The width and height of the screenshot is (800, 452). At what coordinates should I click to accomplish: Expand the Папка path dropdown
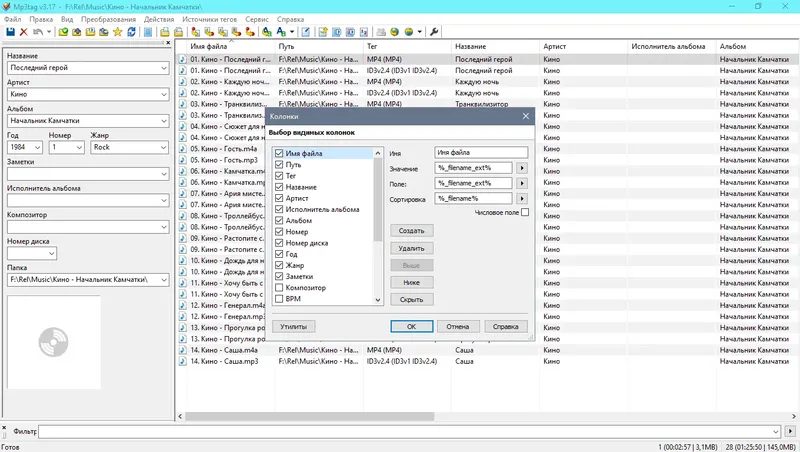pyautogui.click(x=164, y=280)
